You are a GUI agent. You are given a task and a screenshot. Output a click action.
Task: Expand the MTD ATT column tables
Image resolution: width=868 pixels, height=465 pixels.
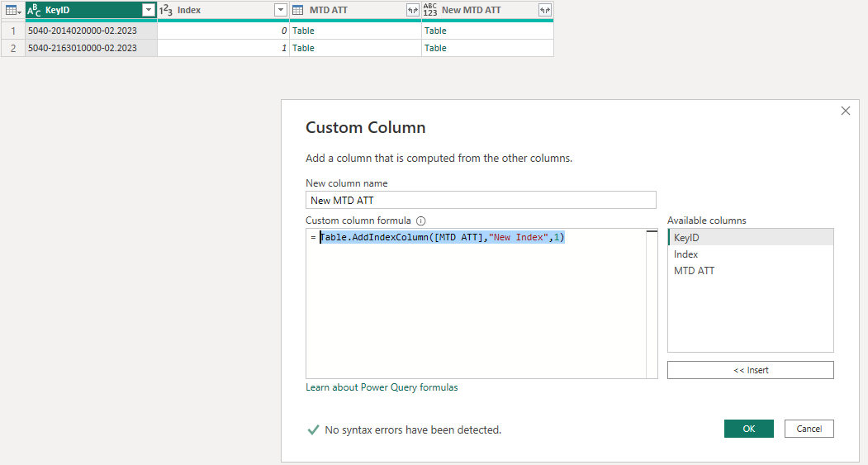click(x=413, y=10)
